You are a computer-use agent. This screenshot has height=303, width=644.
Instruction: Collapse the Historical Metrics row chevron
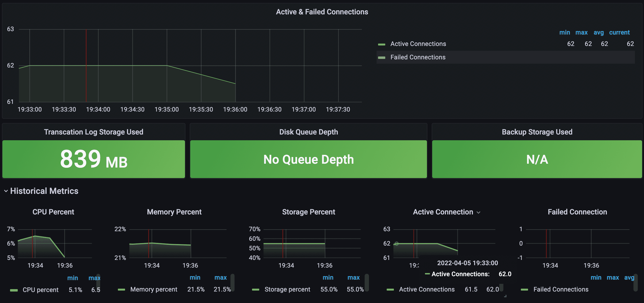coord(6,191)
